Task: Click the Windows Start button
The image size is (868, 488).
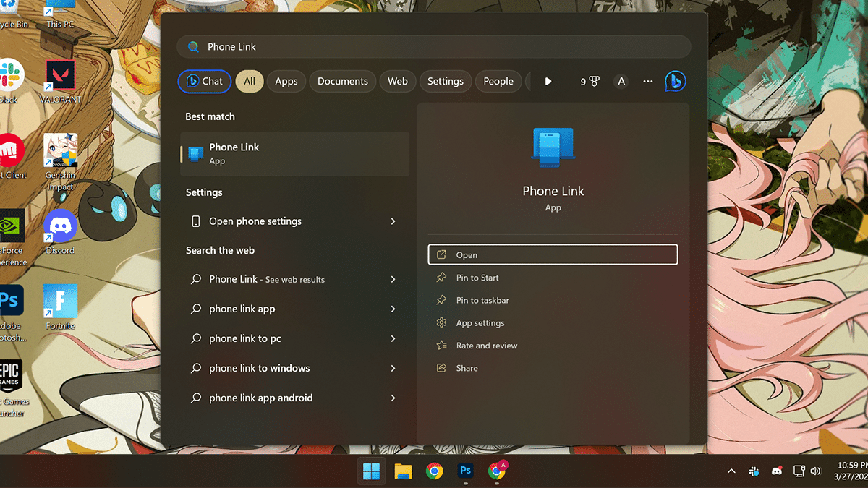Action: pos(371,471)
